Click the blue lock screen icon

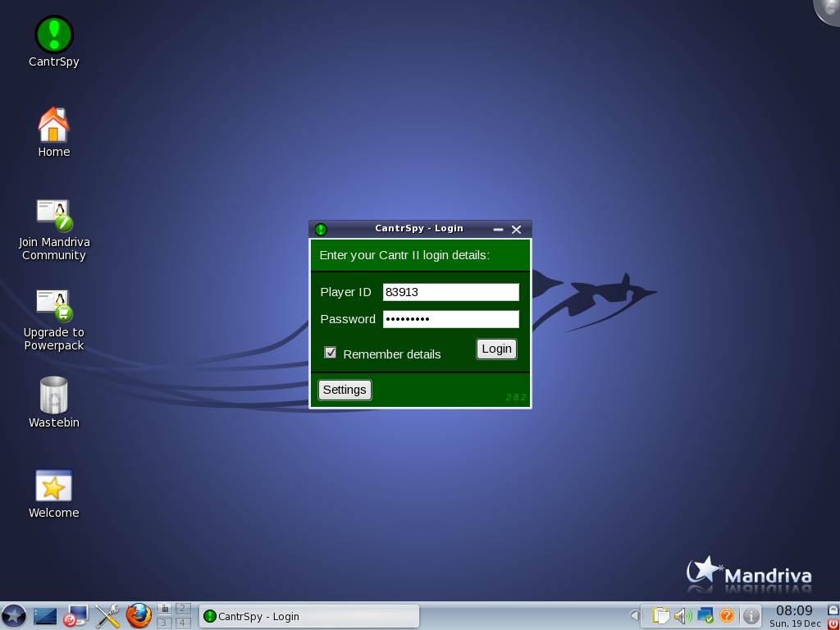click(833, 610)
